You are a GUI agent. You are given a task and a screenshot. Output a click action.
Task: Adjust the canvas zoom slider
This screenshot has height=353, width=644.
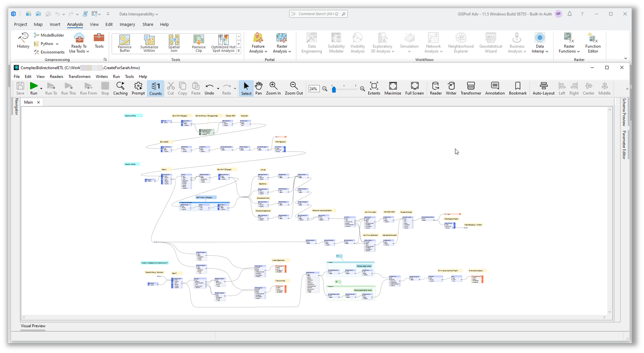(x=334, y=90)
